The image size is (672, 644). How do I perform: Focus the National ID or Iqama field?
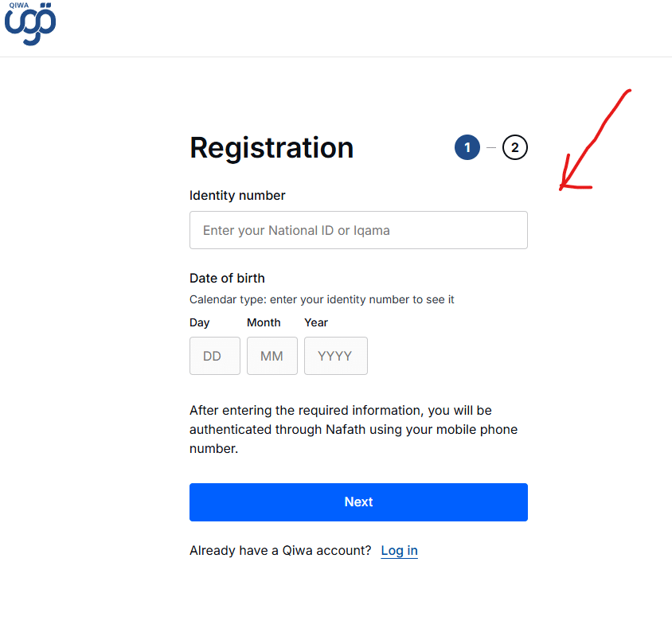click(358, 230)
